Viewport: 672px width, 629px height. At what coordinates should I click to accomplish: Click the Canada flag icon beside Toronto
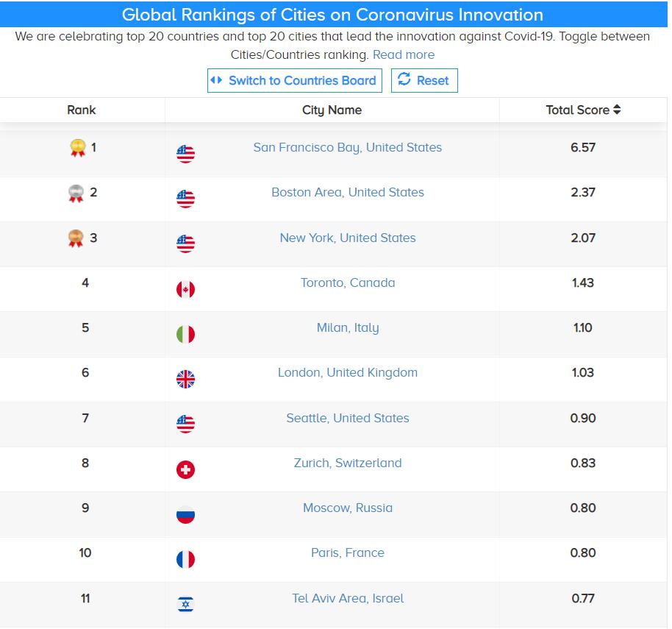(x=186, y=289)
